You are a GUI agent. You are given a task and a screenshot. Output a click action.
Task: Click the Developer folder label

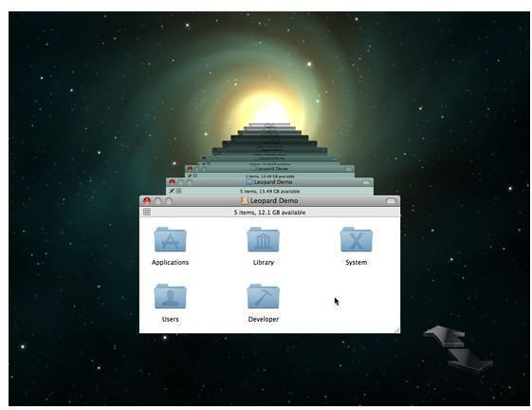coord(264,319)
